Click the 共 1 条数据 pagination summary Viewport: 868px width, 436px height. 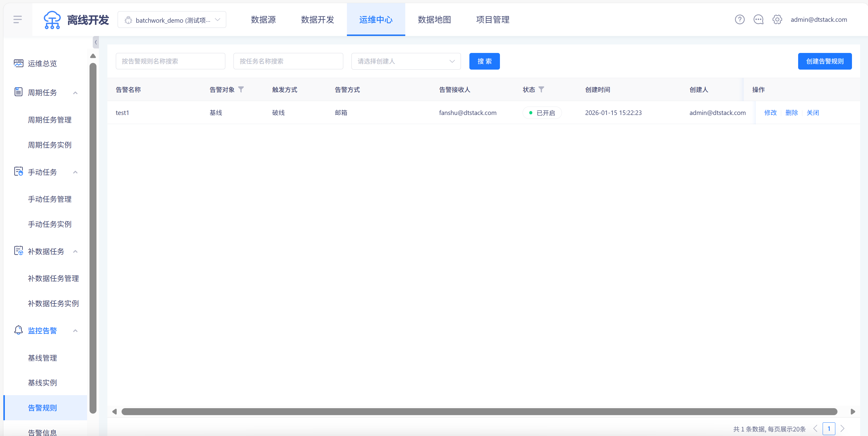tap(769, 429)
